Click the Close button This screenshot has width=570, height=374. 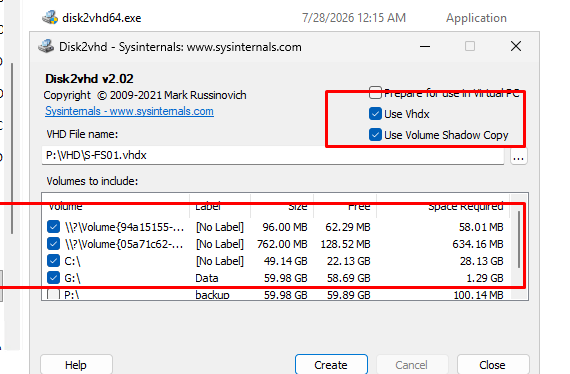pyautogui.click(x=493, y=365)
